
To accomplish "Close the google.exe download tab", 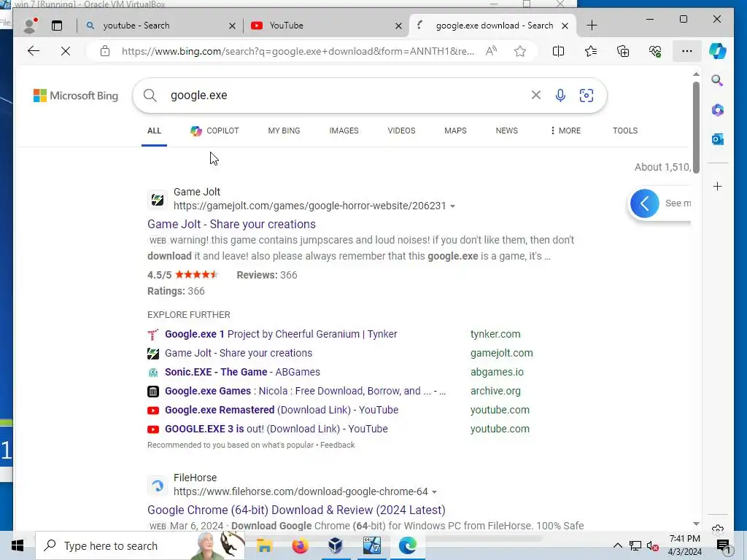I will coord(565,26).
